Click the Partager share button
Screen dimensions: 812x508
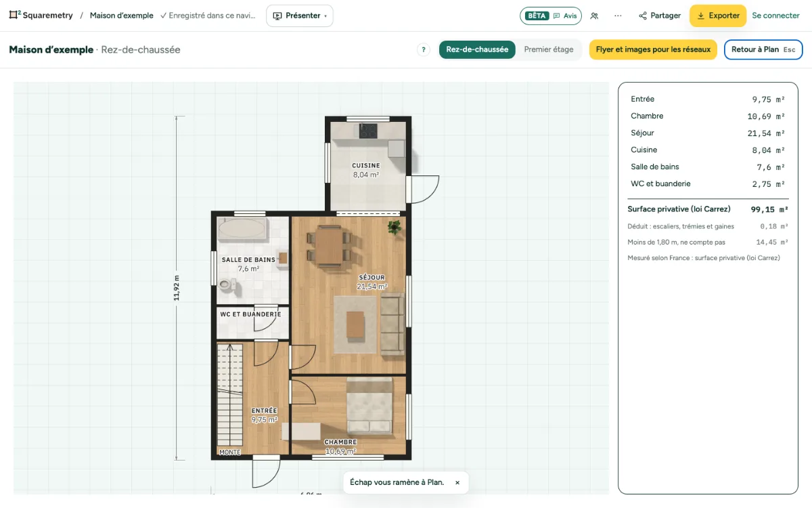[660, 16]
